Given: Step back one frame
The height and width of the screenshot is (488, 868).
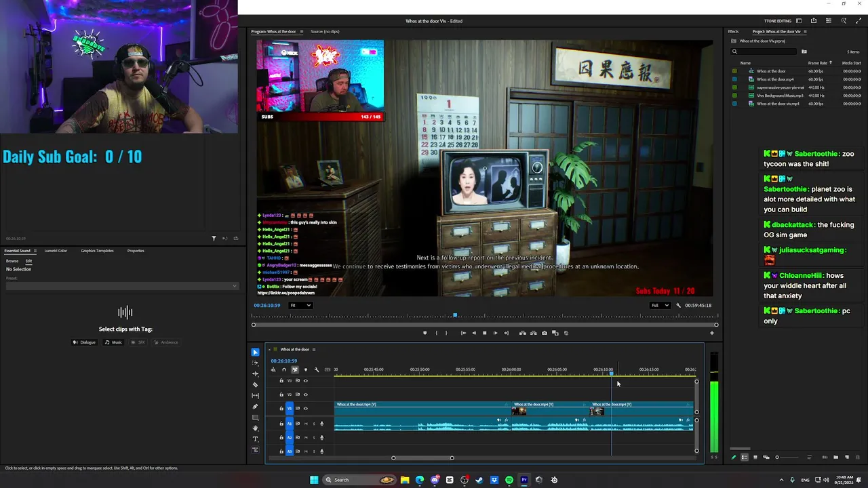Looking at the screenshot, I should [x=474, y=333].
